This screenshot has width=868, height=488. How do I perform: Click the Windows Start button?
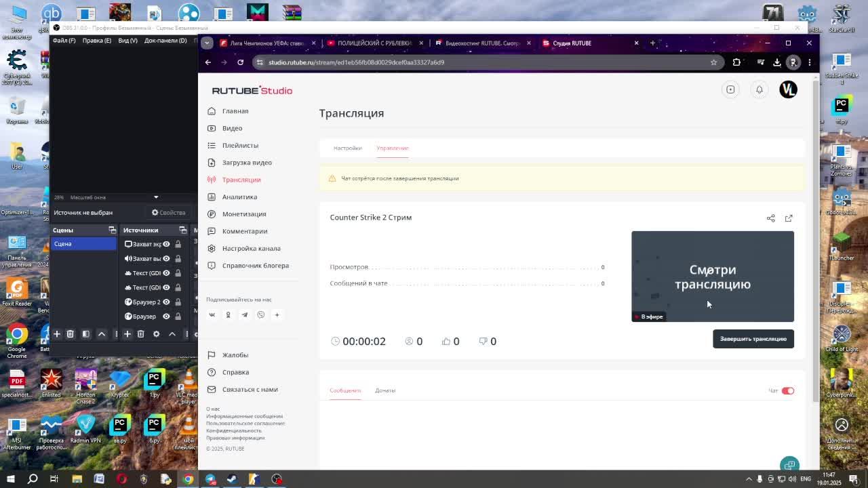[11, 479]
